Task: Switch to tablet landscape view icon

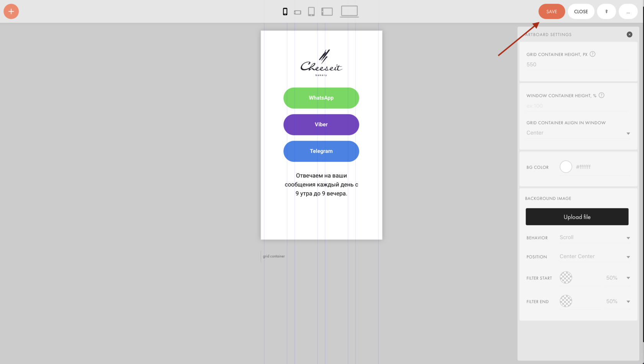Action: click(327, 12)
